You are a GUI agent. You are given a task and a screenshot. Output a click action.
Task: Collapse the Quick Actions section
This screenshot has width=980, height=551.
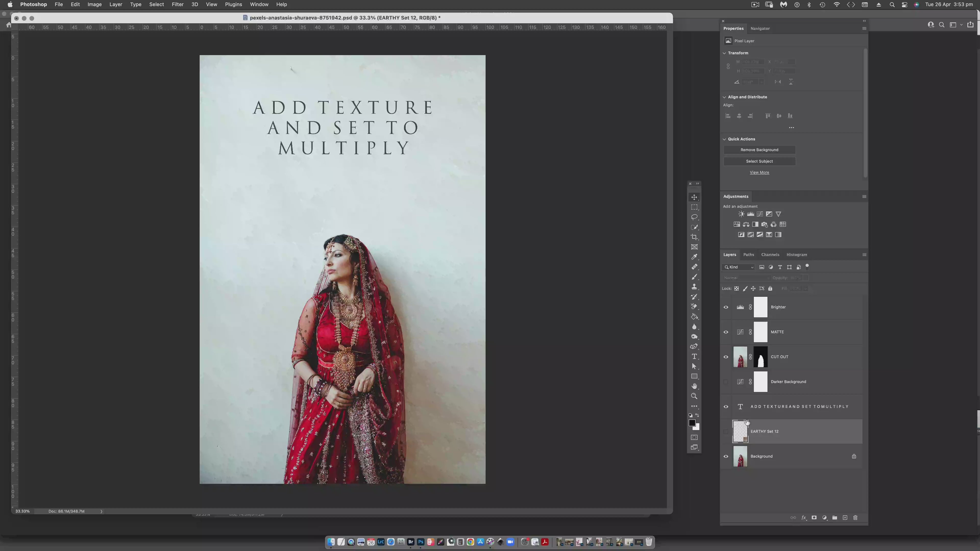point(724,139)
